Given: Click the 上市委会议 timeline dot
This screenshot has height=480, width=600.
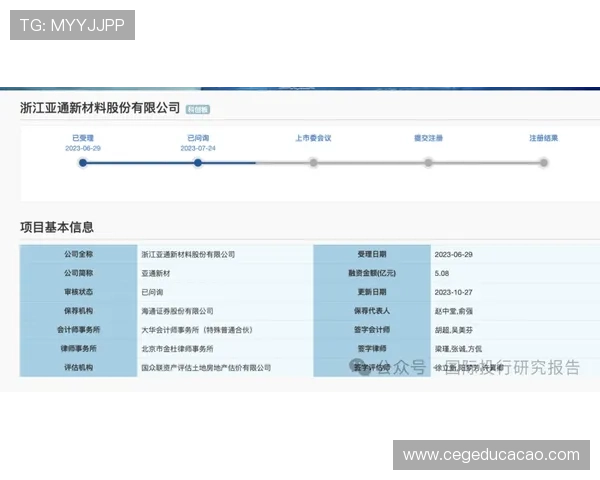Looking at the screenshot, I should 313,163.
